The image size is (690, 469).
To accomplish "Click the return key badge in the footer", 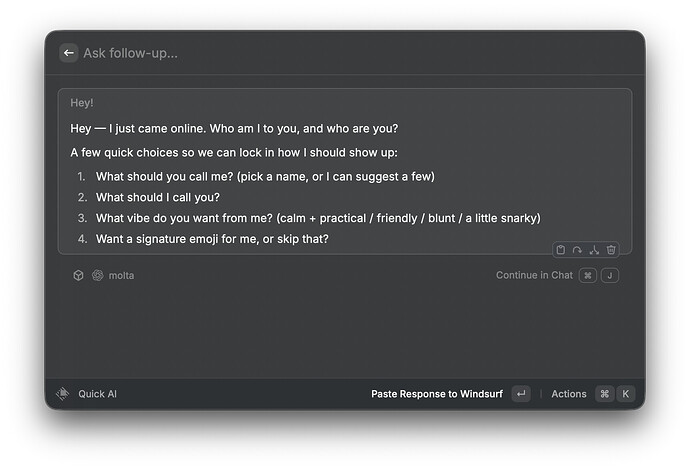I will tap(521, 394).
